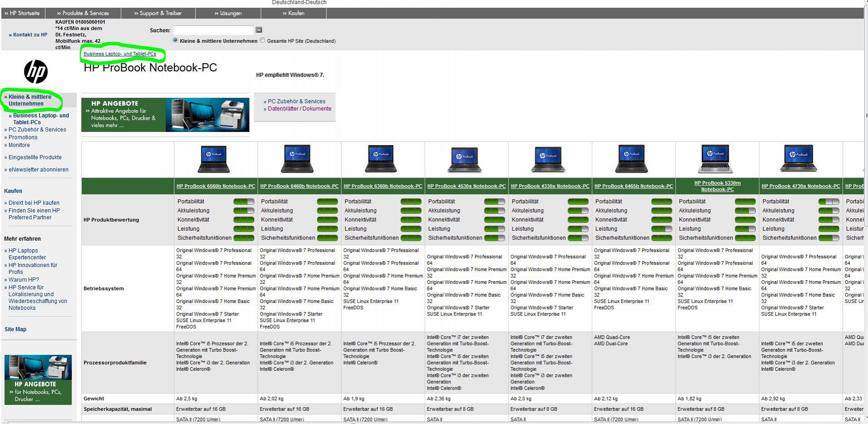Click 4730s Akkuleistung rating bar
Screen dimensions: 868x424
829,211
